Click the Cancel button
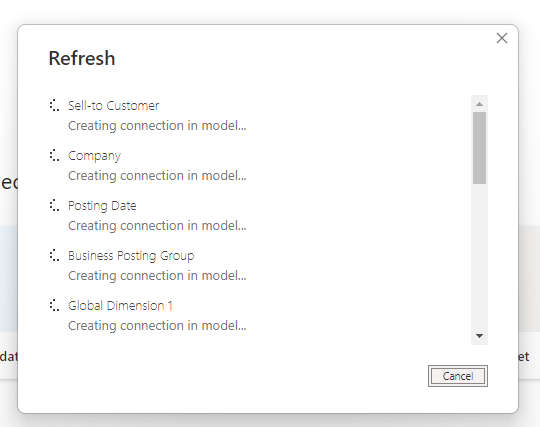This screenshot has width=540, height=427. [458, 376]
